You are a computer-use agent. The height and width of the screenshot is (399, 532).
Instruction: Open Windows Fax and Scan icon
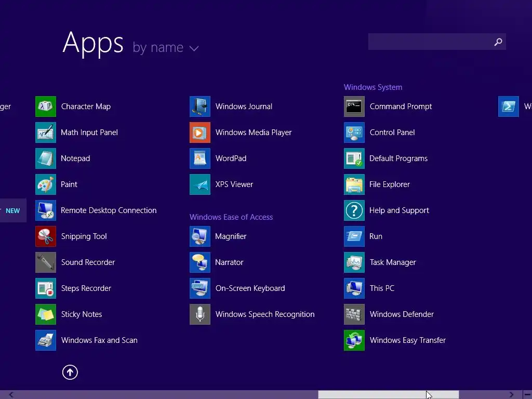point(46,340)
